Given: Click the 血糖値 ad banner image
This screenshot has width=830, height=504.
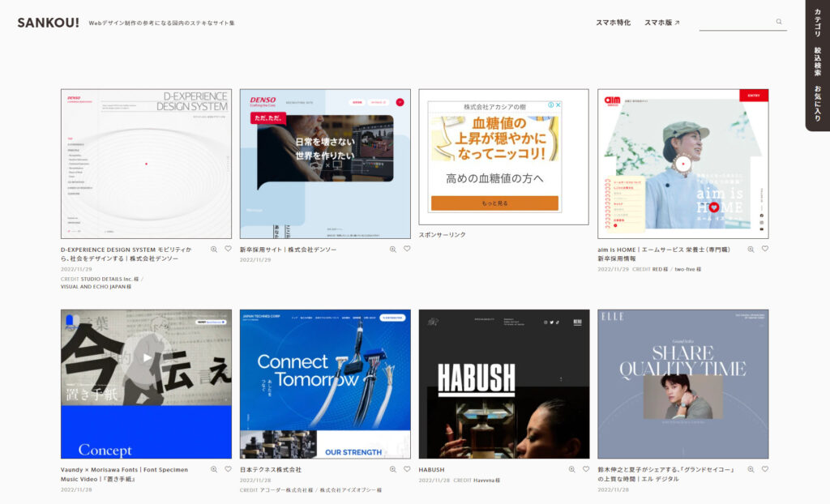Looking at the screenshot, I should coord(494,139).
